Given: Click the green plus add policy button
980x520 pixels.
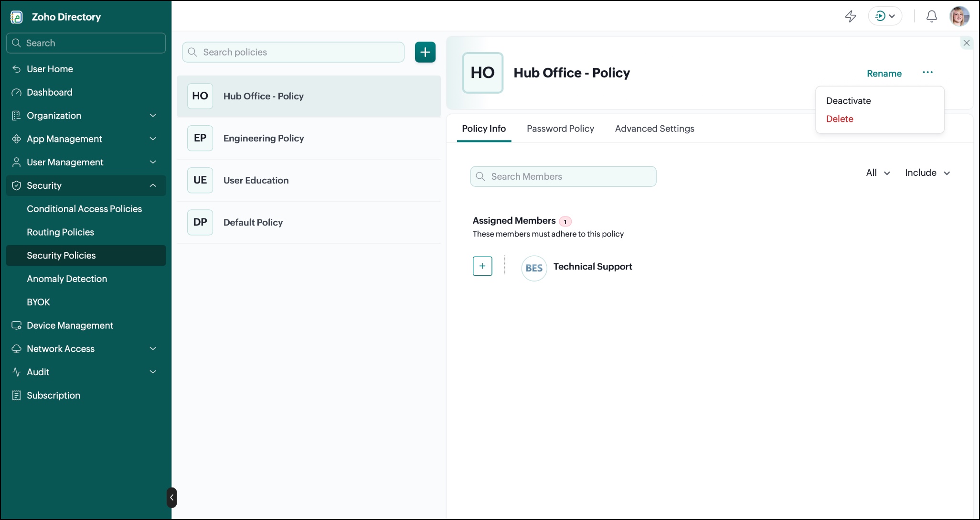Looking at the screenshot, I should tap(425, 52).
